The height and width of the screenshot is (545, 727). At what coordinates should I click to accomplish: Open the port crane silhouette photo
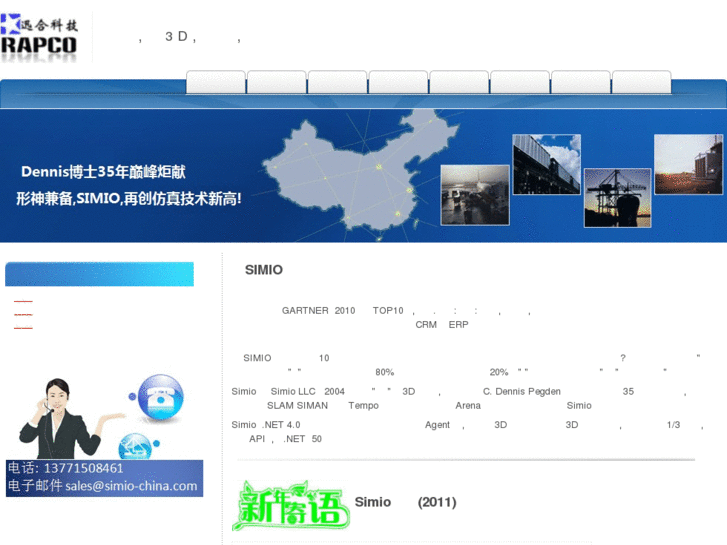pos(618,198)
